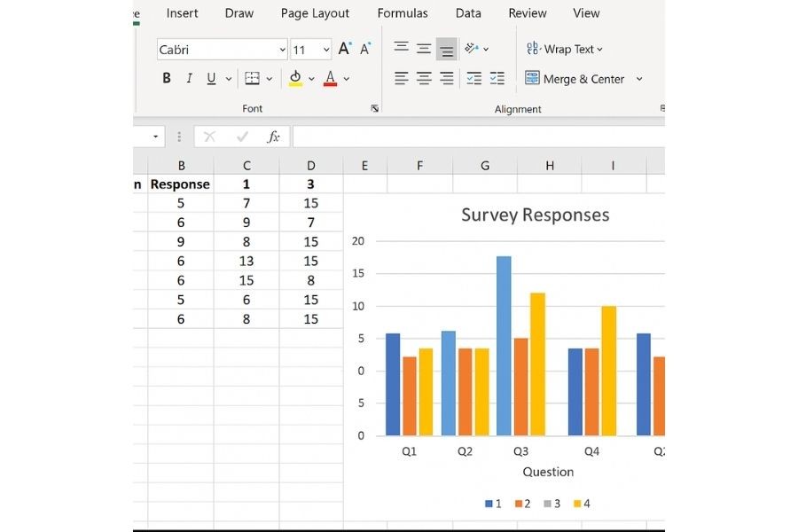Toggle Italic formatting

coord(190,78)
